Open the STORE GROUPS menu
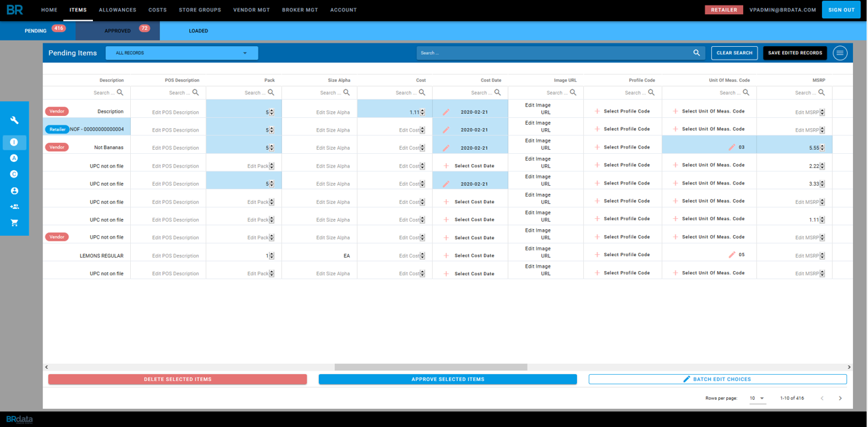 coord(200,10)
